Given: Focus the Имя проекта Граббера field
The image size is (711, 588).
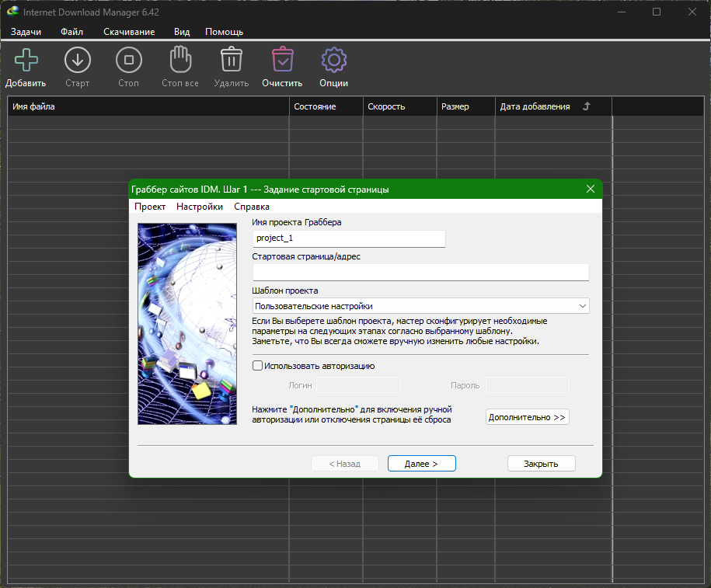Looking at the screenshot, I should coord(349,238).
